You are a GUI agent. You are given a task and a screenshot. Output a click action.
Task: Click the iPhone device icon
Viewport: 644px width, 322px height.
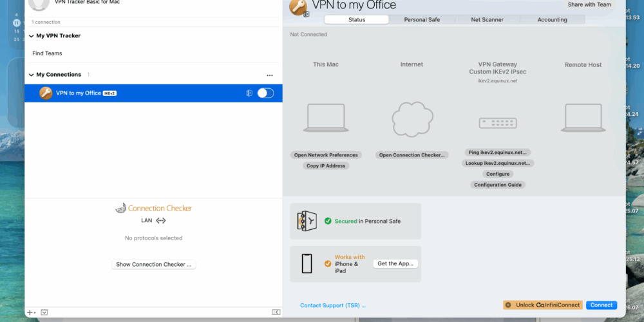click(x=307, y=263)
